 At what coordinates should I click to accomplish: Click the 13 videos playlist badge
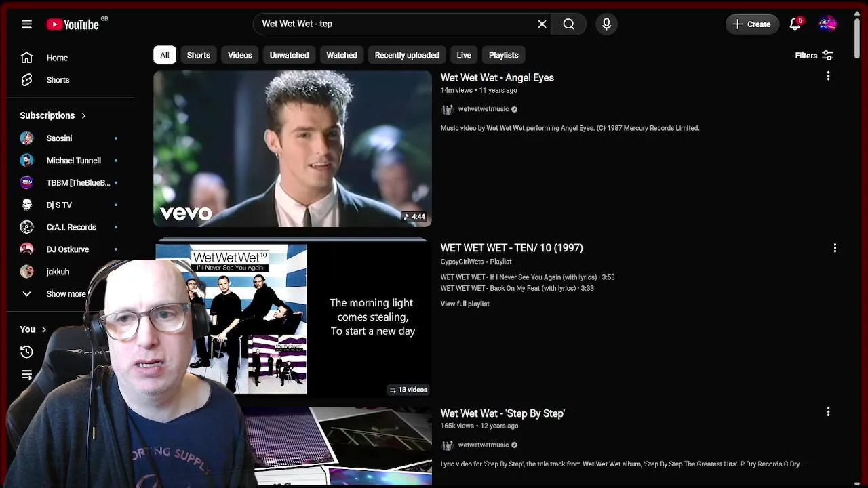(408, 390)
